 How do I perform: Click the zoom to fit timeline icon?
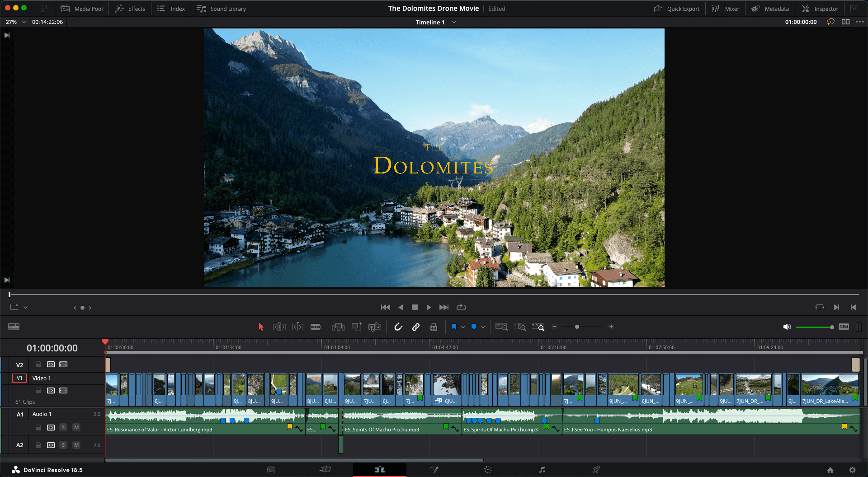[x=501, y=327]
